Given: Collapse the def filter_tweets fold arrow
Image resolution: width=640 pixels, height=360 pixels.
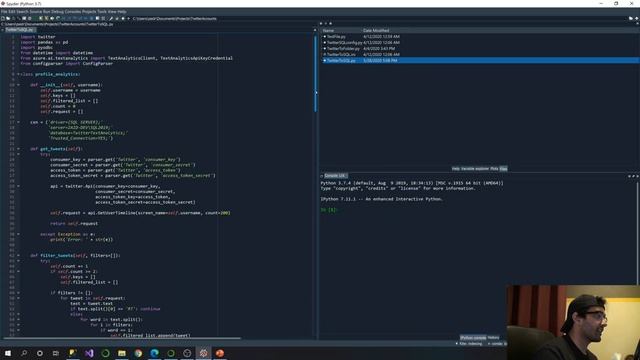Looking at the screenshot, I should tap(18, 256).
